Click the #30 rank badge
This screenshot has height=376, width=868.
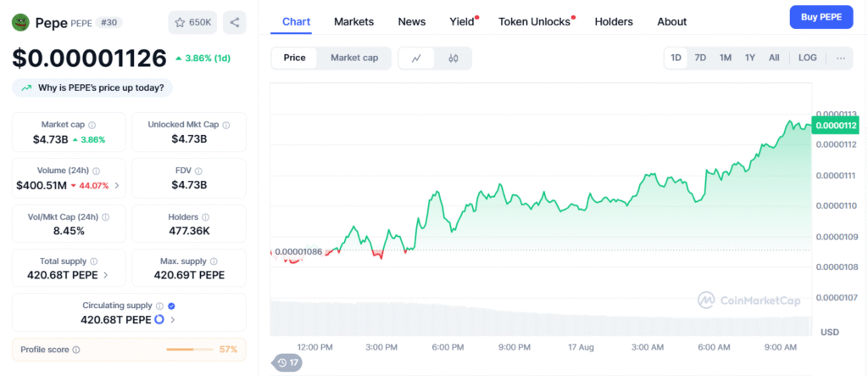pos(109,23)
